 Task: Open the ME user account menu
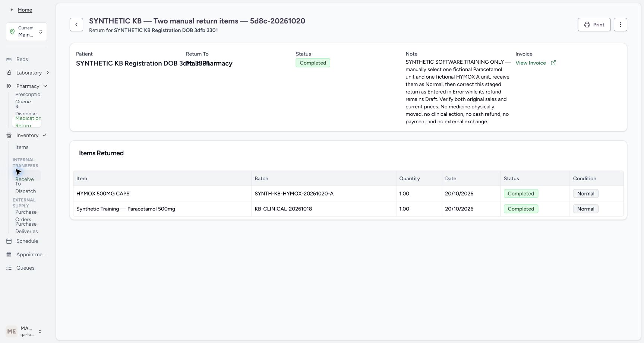[x=24, y=331]
